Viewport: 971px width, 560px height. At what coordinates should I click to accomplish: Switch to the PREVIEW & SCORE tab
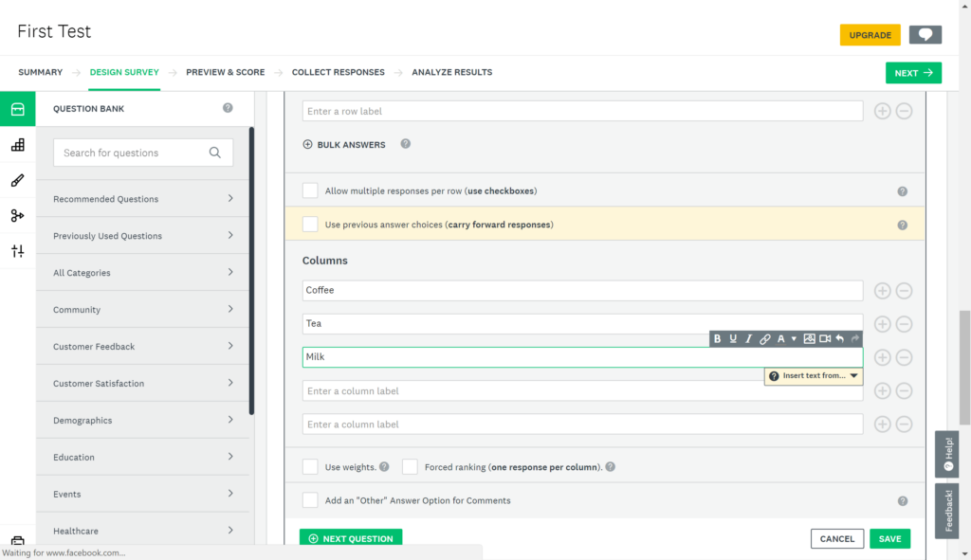[225, 72]
